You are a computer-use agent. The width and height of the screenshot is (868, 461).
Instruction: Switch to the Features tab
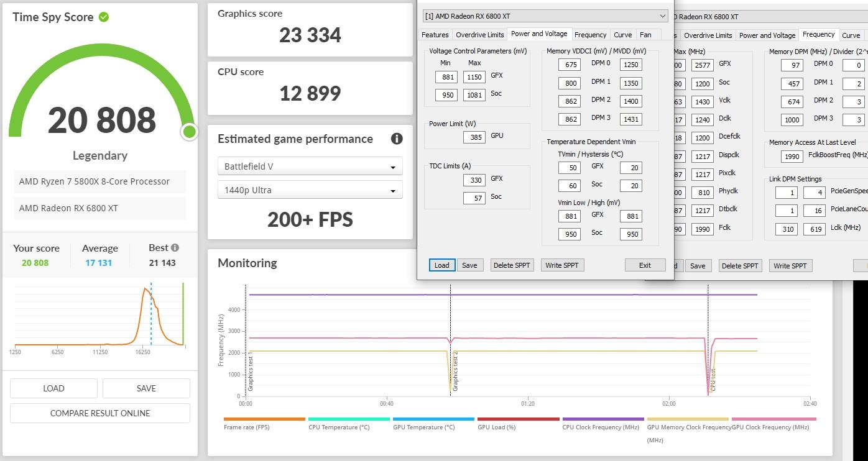435,35
